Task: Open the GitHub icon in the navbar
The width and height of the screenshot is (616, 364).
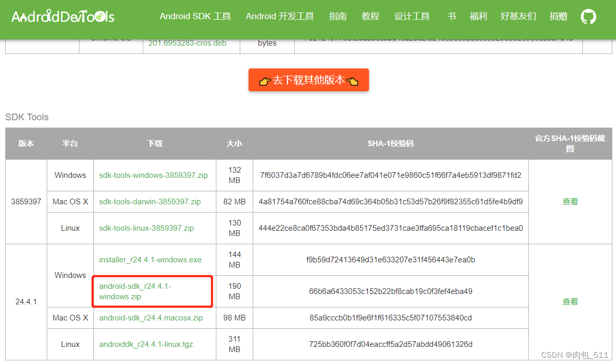Action: point(588,17)
